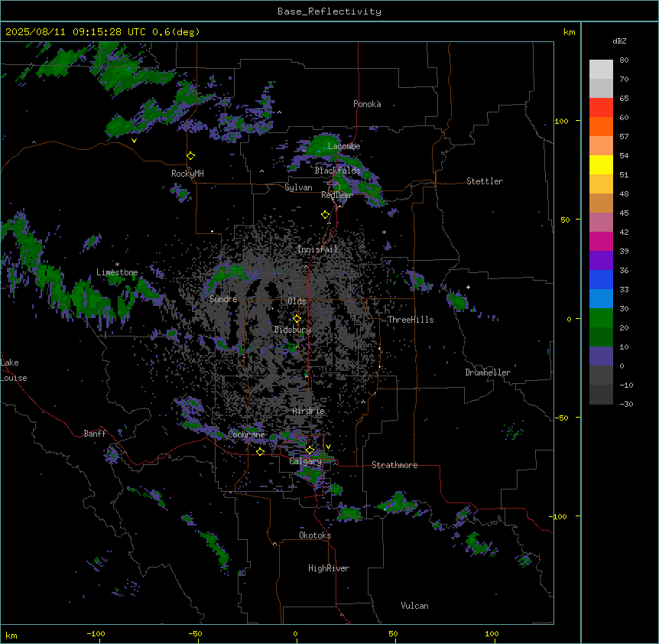Choose the pink 42-45 dBZ legend swatch
Viewport: 659px width, 644px height.
tap(601, 223)
